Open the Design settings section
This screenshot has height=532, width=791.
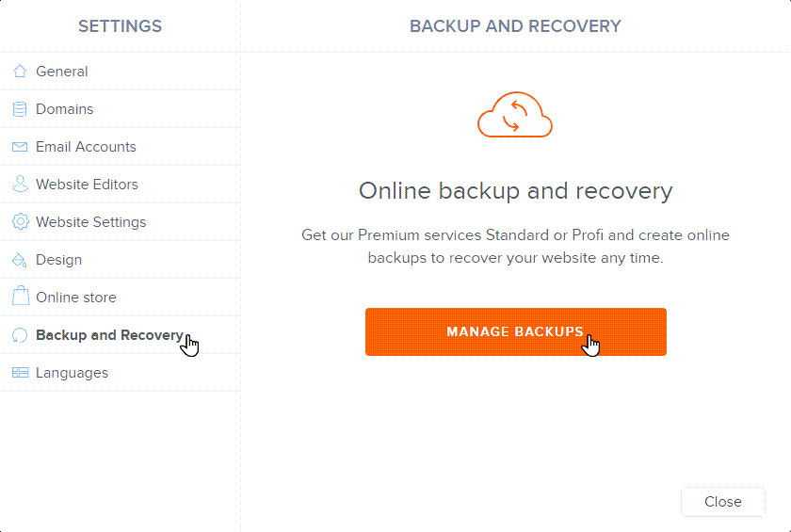[59, 260]
